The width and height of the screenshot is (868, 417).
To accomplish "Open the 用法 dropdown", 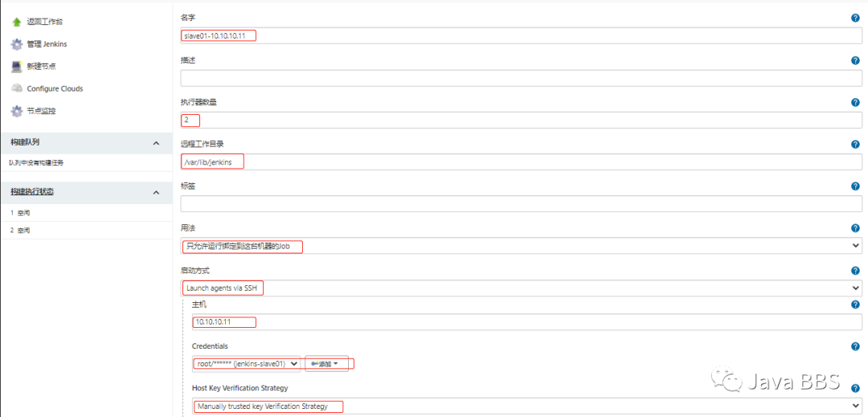I will pyautogui.click(x=521, y=246).
